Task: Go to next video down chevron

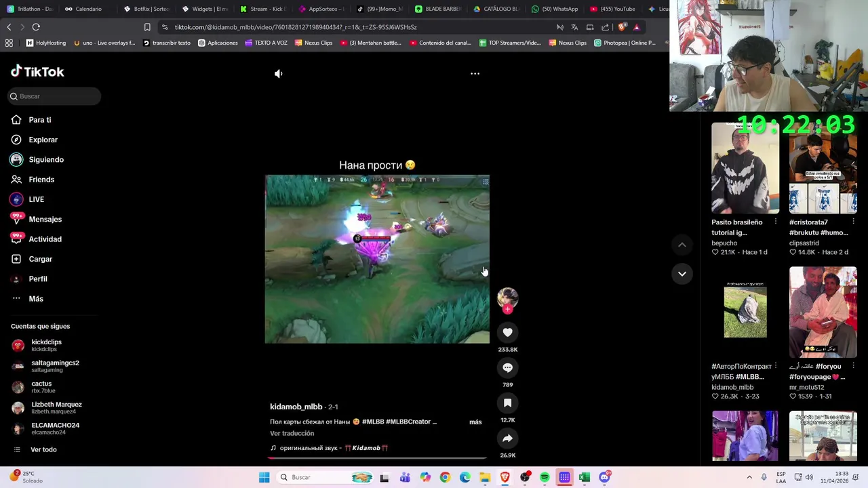Action: (682, 274)
